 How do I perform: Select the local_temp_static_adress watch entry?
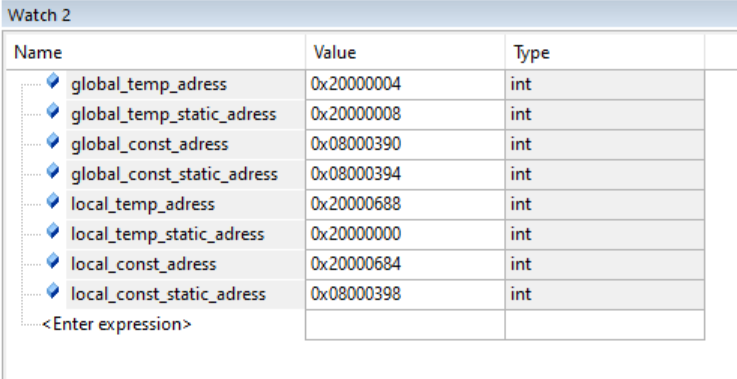[167, 235]
